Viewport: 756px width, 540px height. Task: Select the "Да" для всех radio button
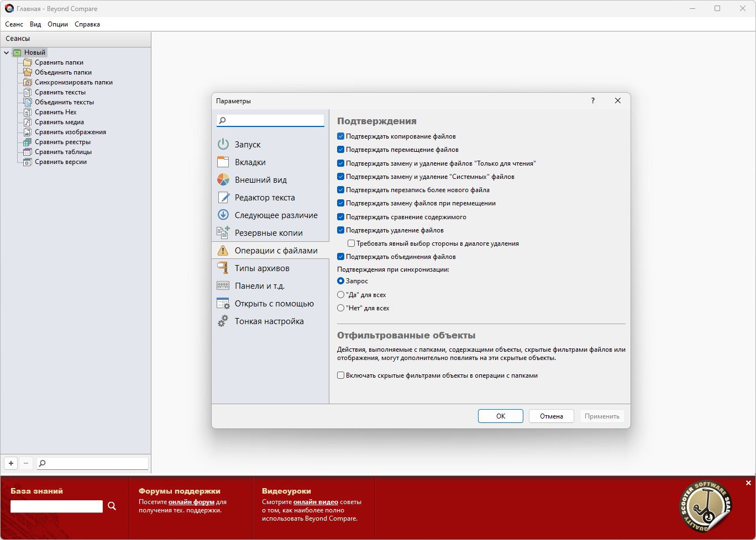(341, 295)
